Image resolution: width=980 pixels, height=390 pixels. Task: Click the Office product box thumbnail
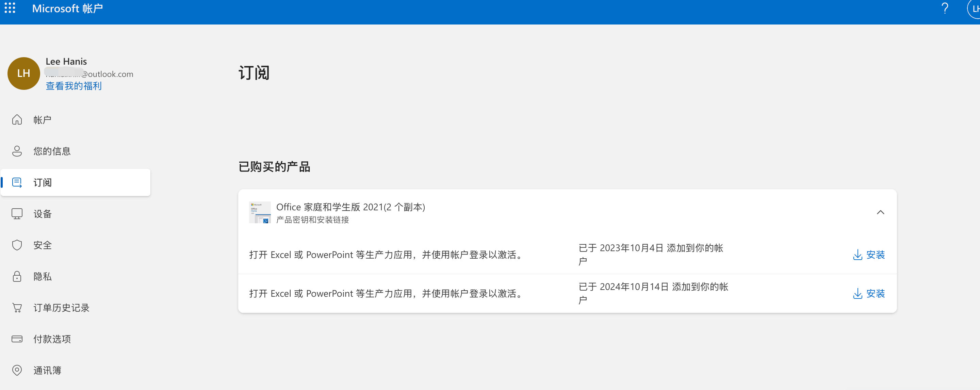click(260, 212)
